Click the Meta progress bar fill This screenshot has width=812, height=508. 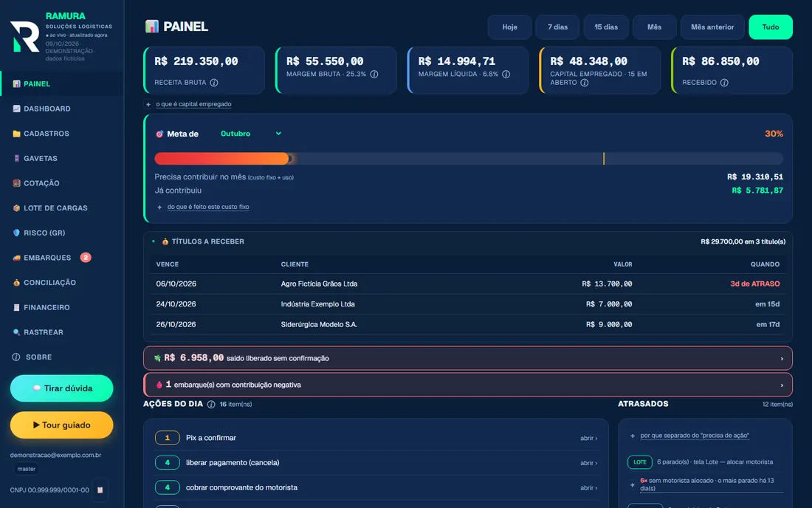[221, 159]
